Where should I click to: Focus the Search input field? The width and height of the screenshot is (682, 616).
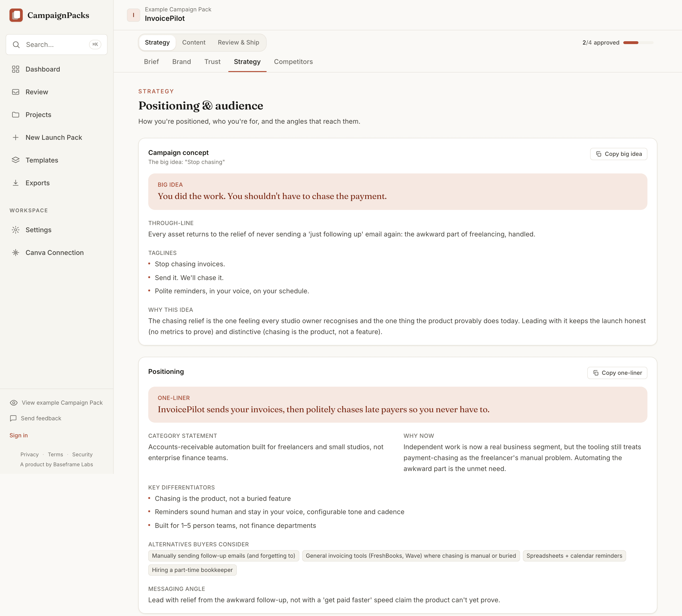click(x=57, y=45)
